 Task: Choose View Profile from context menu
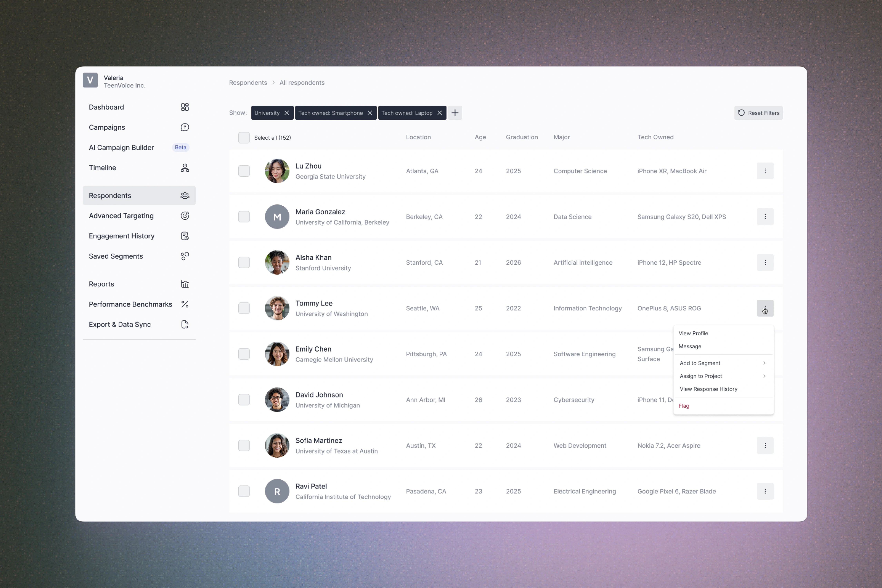click(x=693, y=333)
